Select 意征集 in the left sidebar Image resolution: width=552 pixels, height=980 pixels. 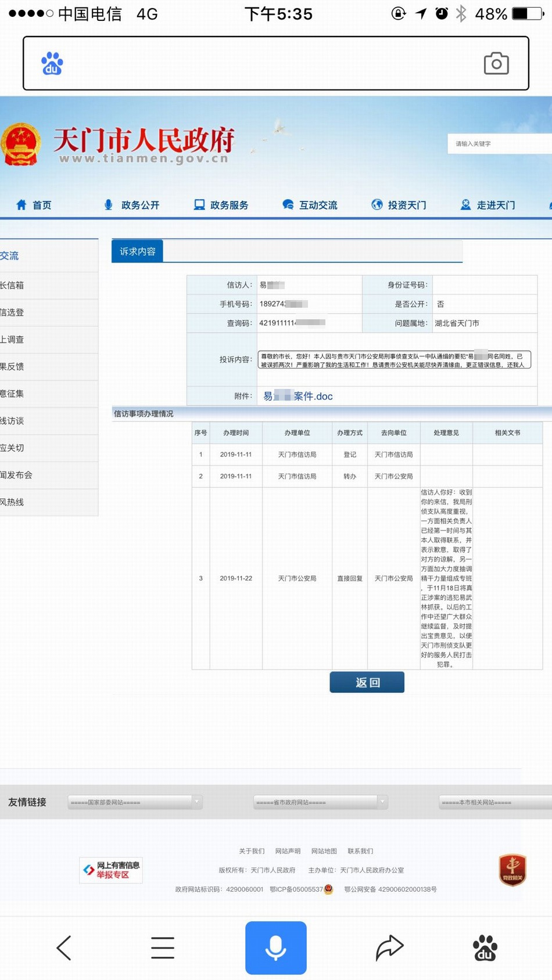click(49, 394)
